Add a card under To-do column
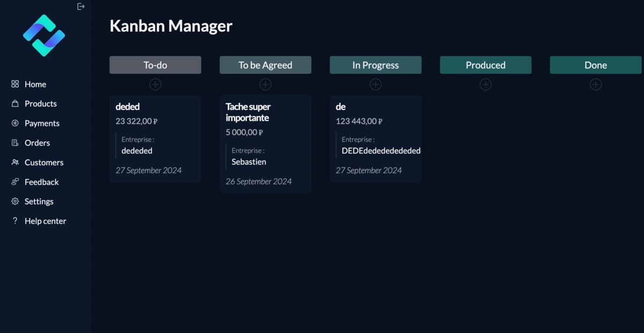 155,84
